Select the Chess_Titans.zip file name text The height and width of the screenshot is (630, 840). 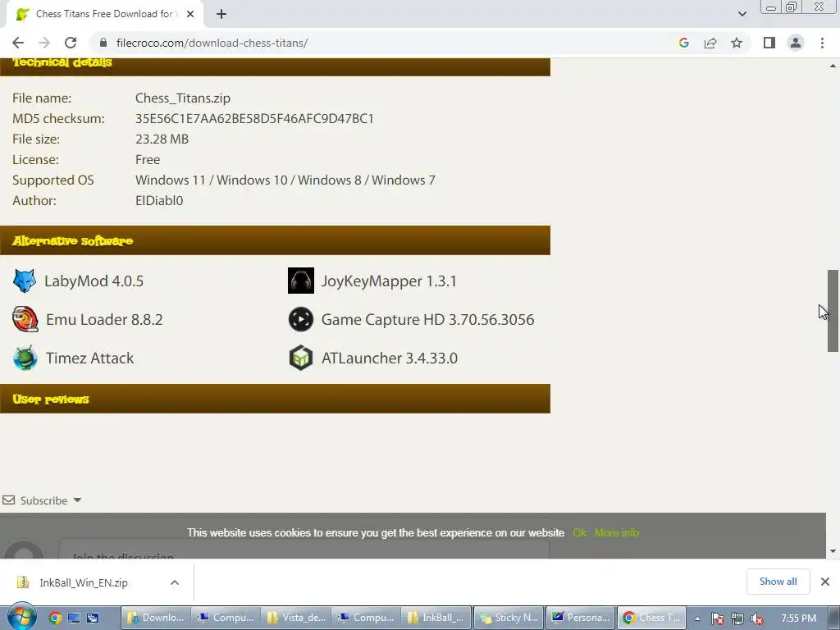(183, 98)
